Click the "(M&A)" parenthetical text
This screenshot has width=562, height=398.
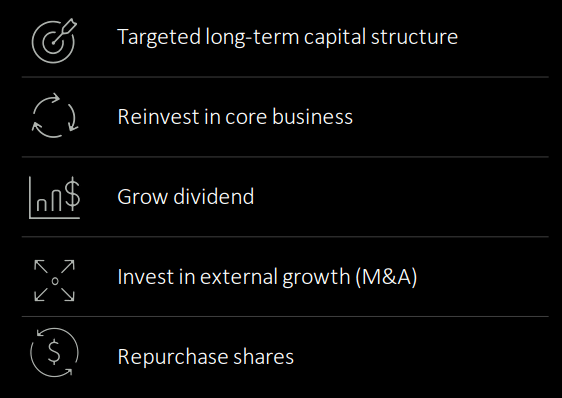[386, 277]
